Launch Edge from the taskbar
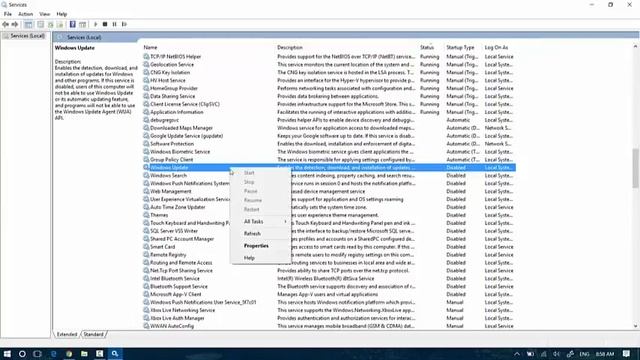 [x=53, y=354]
